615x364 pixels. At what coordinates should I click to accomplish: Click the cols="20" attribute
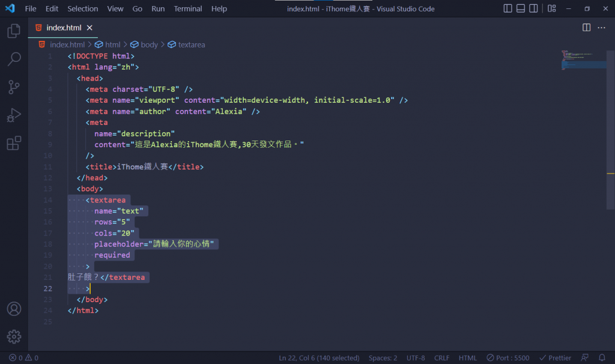115,234
